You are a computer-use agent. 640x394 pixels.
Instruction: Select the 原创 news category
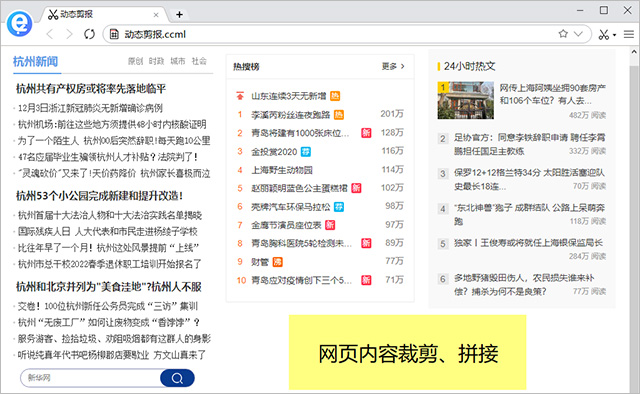[x=135, y=61]
